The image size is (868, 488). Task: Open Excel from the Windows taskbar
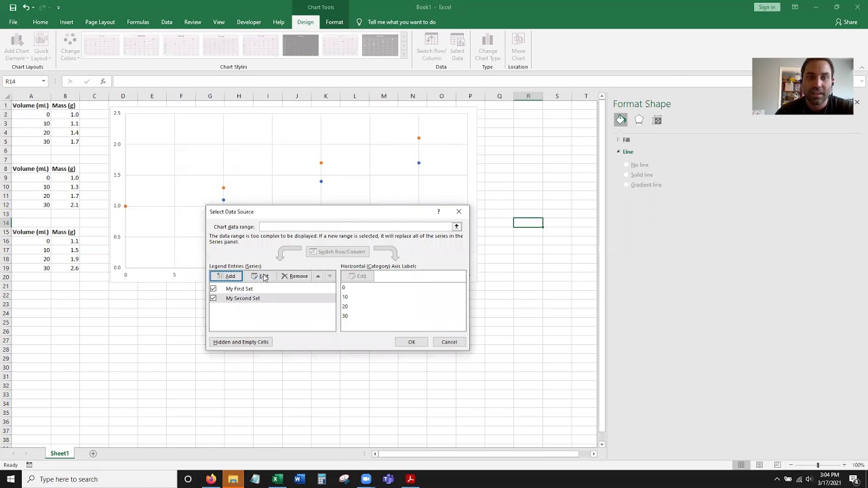click(x=277, y=479)
